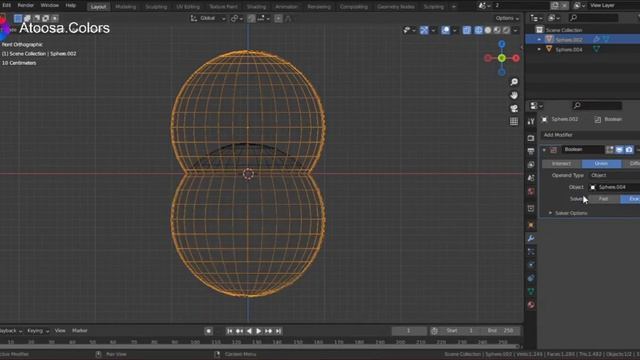Open the Add Modifier menu
The image size is (640, 360).
pyautogui.click(x=590, y=135)
